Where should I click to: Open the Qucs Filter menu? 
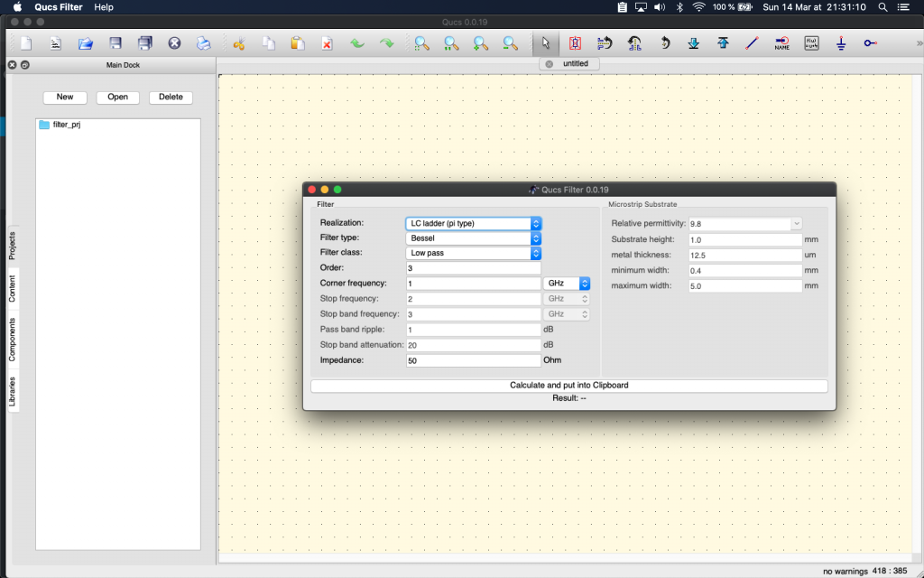[59, 7]
